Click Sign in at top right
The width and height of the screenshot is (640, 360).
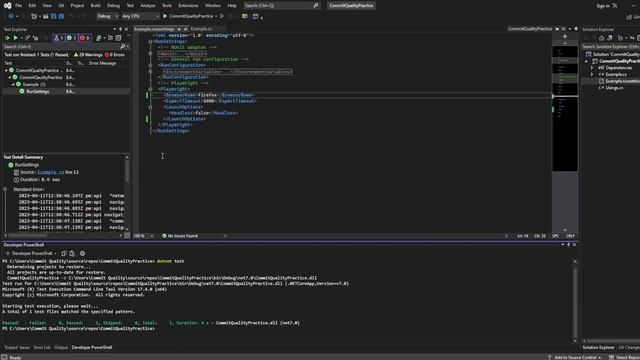603,6
